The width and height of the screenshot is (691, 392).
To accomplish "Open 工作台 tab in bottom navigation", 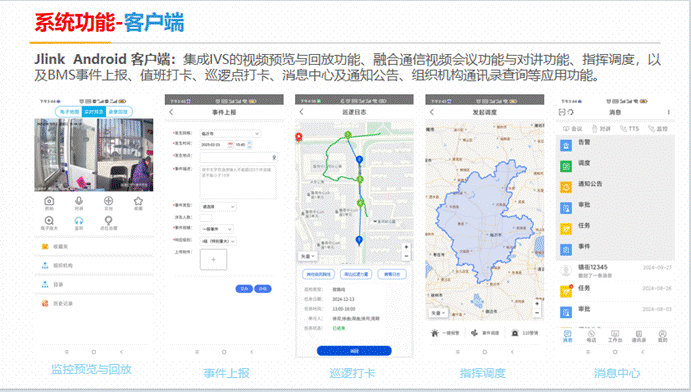I will click(615, 336).
